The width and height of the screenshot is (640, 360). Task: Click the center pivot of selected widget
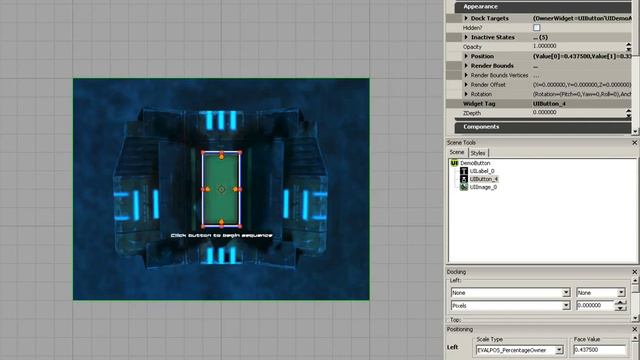[x=221, y=189]
